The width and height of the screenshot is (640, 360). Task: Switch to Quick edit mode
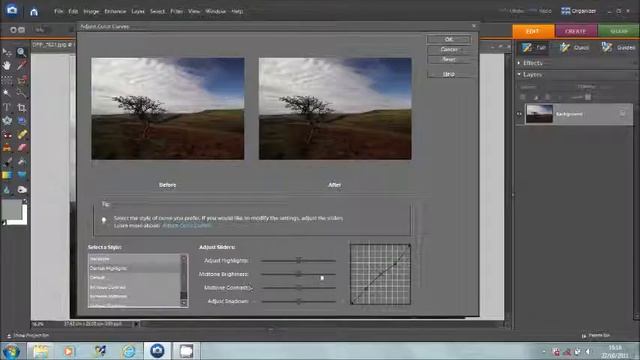coord(574,48)
